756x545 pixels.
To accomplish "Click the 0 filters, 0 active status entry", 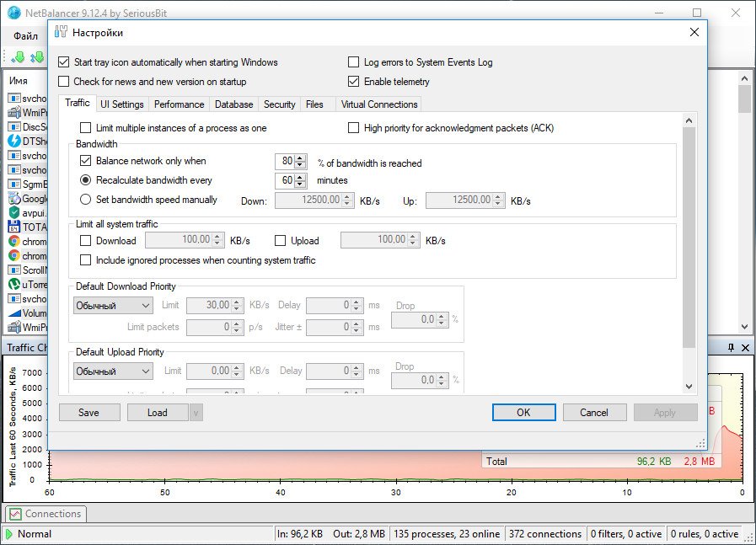I will tap(626, 534).
